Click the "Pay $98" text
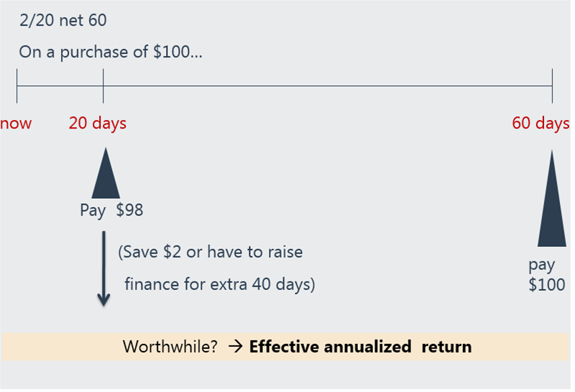Image resolution: width=575 pixels, height=392 pixels. pyautogui.click(x=111, y=211)
